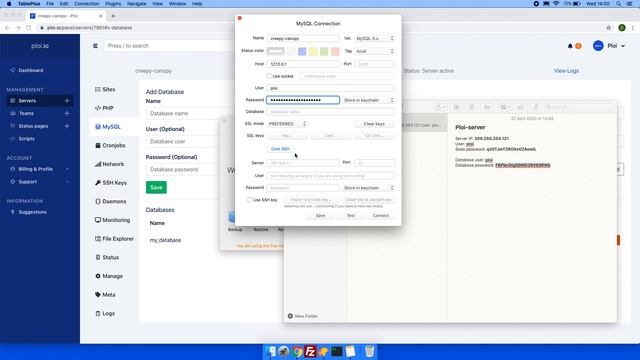Click the Clear keys button
Viewport: 640px width, 360px height.
pos(374,124)
